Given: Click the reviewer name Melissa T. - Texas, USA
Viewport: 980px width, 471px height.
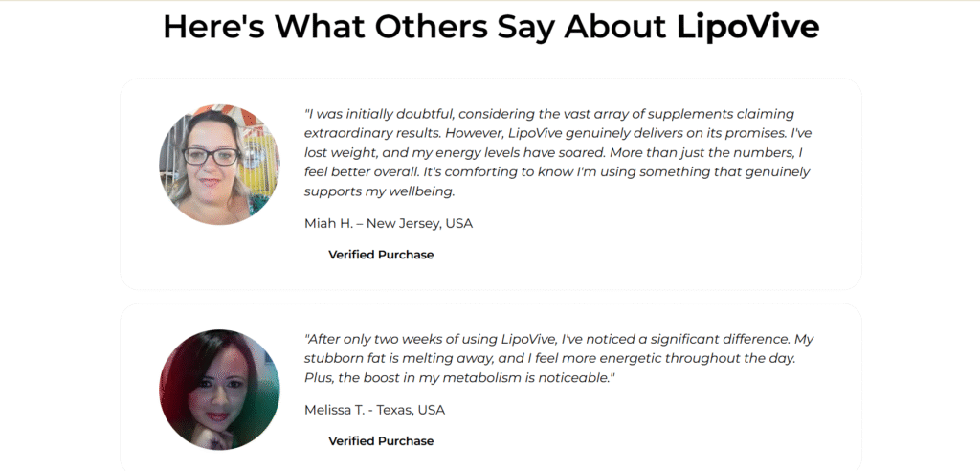Looking at the screenshot, I should pos(374,410).
